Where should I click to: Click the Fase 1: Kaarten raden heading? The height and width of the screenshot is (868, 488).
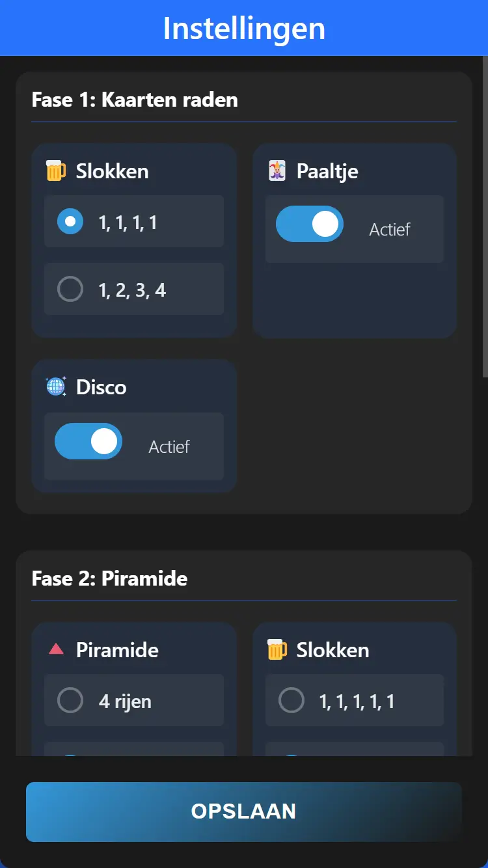point(135,100)
